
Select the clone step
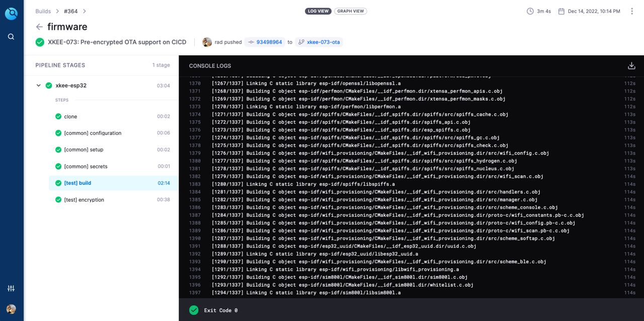[x=113, y=117]
